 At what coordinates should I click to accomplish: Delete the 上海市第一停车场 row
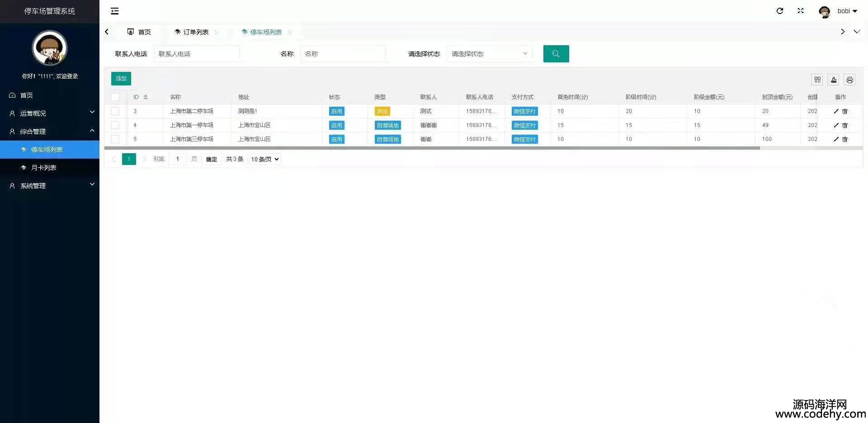845,125
